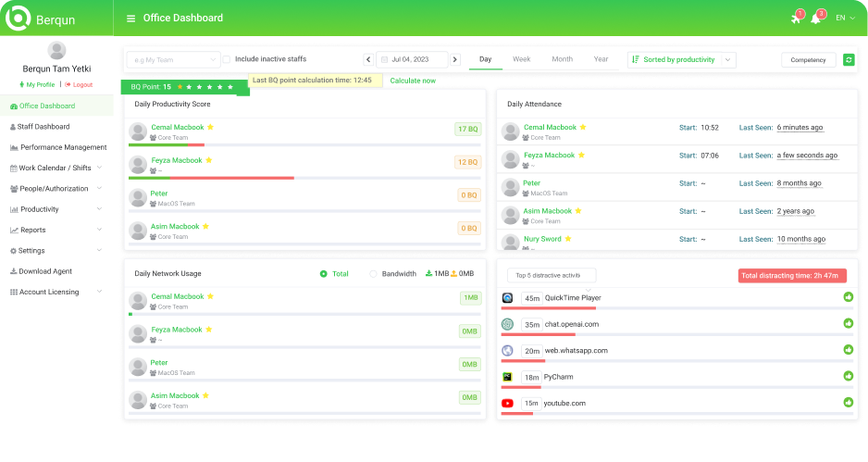Click the Jul 04, 2023 date field
Image resolution: width=868 pixels, height=462 pixels.
click(412, 60)
